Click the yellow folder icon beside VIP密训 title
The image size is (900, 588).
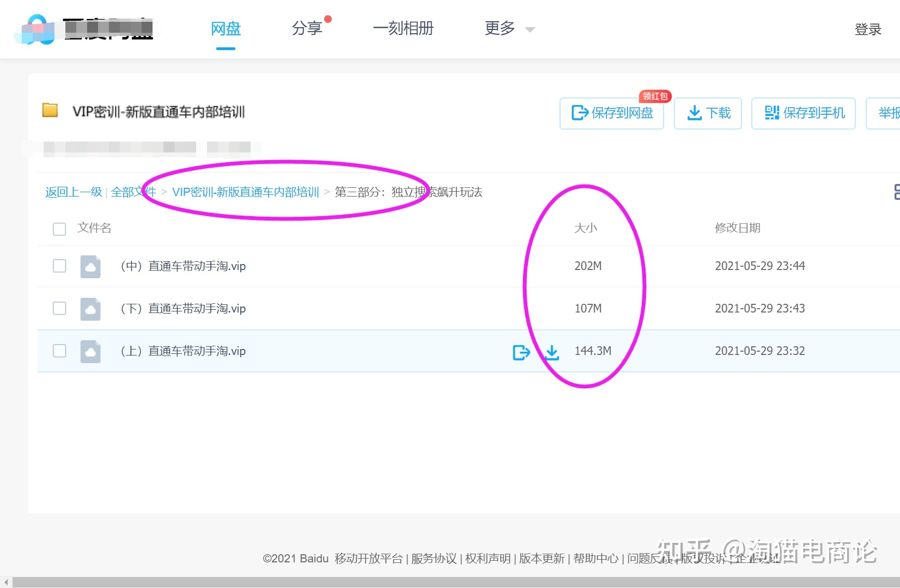[x=50, y=110]
